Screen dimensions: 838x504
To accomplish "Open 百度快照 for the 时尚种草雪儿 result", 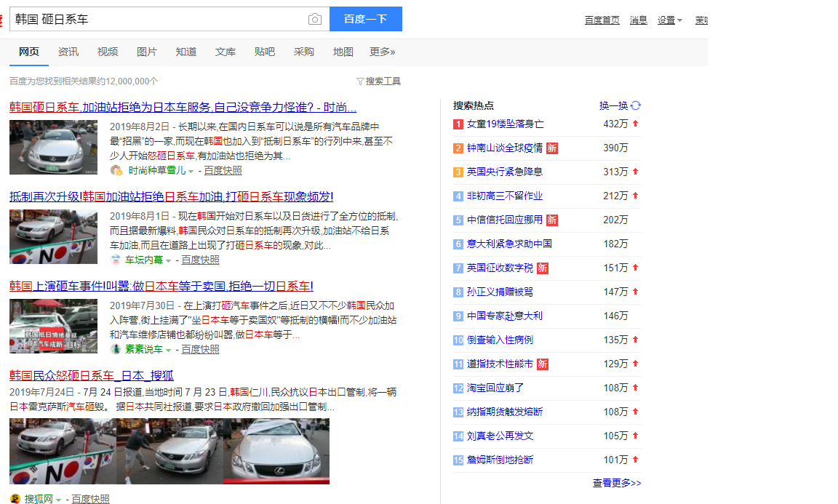I will (x=223, y=170).
